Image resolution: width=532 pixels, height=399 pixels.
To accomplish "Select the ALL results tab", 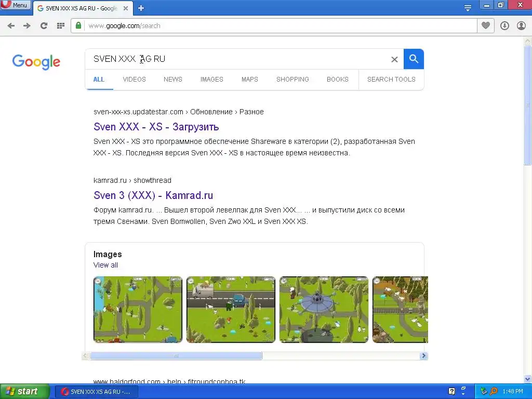I will point(99,79).
